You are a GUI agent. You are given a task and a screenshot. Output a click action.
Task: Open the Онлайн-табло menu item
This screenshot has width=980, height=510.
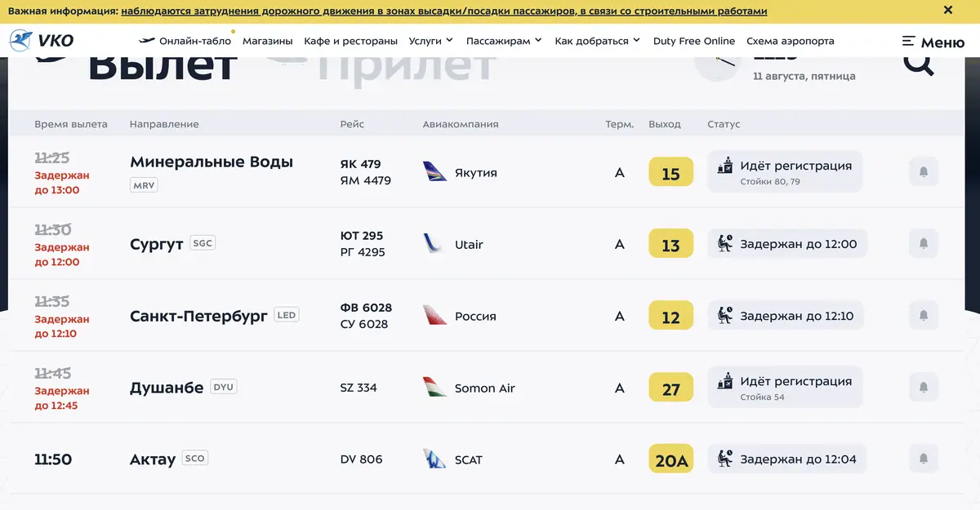pos(185,41)
